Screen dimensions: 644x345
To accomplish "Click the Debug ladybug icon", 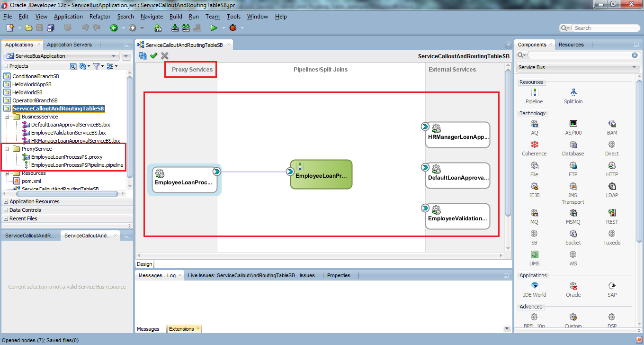I will (x=233, y=28).
